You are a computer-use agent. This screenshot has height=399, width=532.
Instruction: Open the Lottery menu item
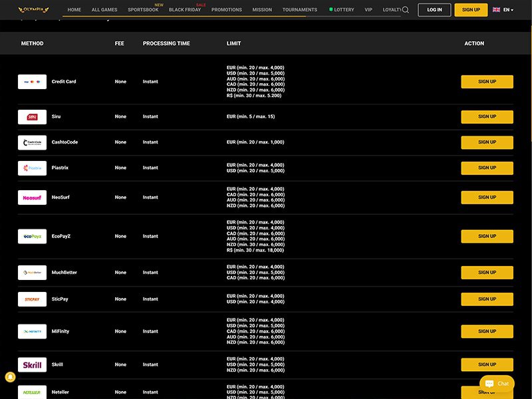tap(342, 10)
